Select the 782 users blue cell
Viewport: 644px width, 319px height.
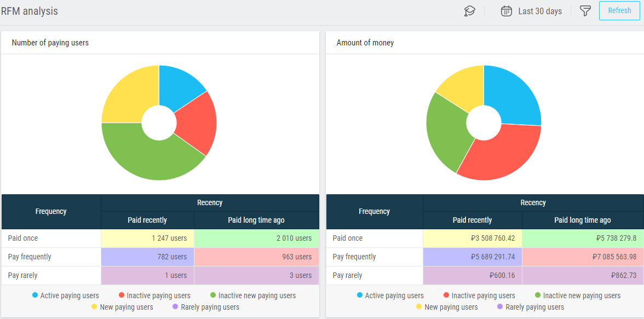point(147,257)
